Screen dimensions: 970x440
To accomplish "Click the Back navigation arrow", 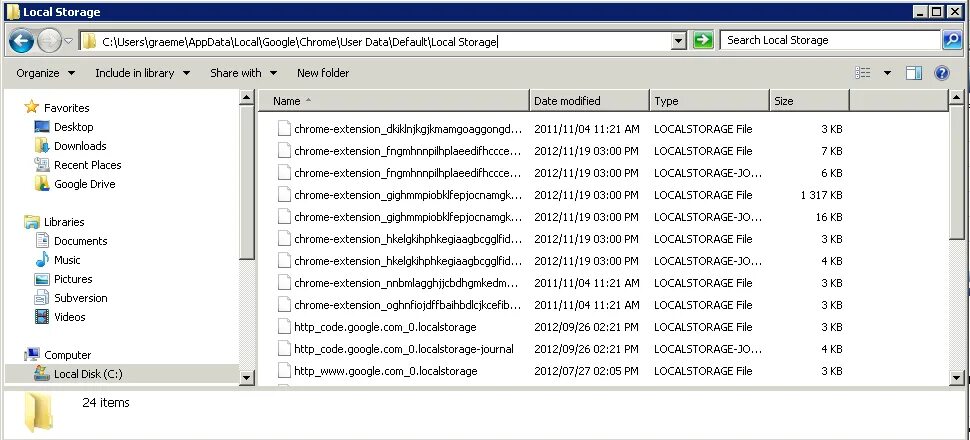I will (21, 41).
